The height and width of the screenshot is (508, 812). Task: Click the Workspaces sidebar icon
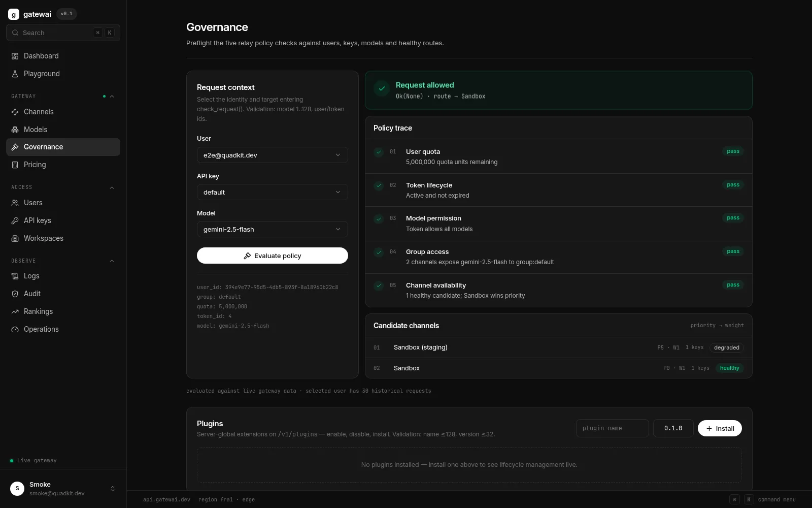tap(15, 238)
